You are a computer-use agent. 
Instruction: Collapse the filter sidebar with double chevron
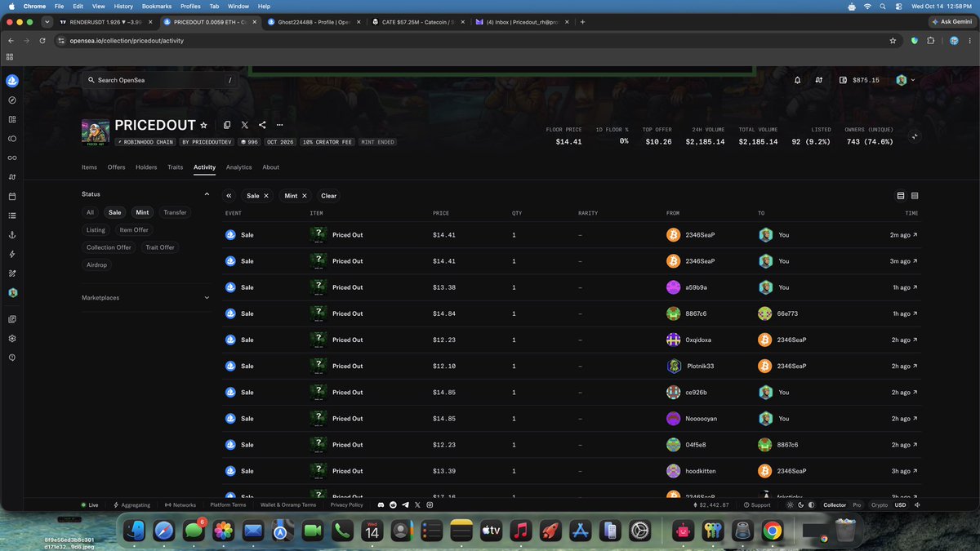(x=229, y=196)
